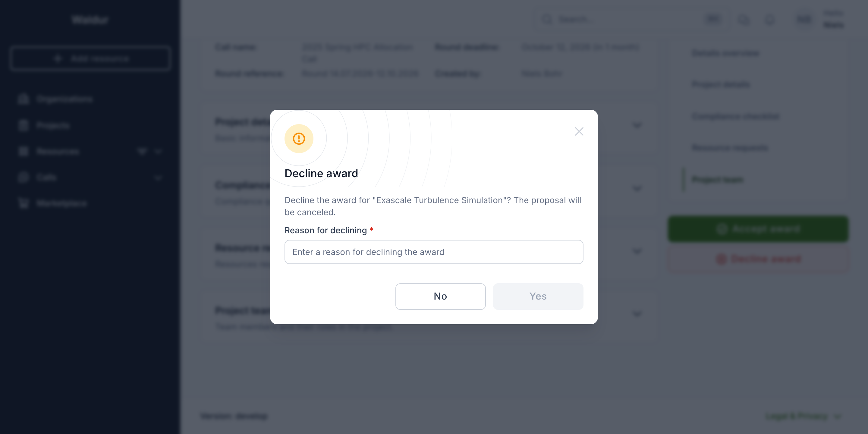Open the Resource requests side tab
This screenshot has height=434, width=868.
(730, 148)
